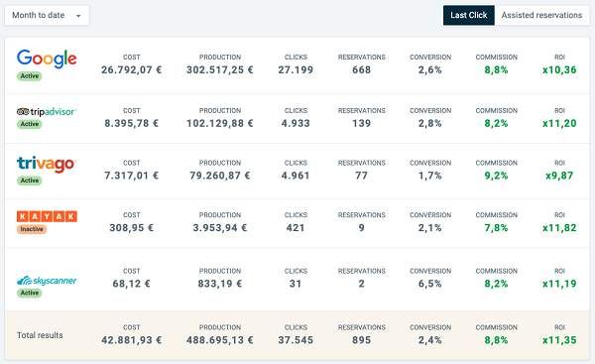Switch to the Assisted reservations tab
The height and width of the screenshot is (364, 595).
click(541, 15)
